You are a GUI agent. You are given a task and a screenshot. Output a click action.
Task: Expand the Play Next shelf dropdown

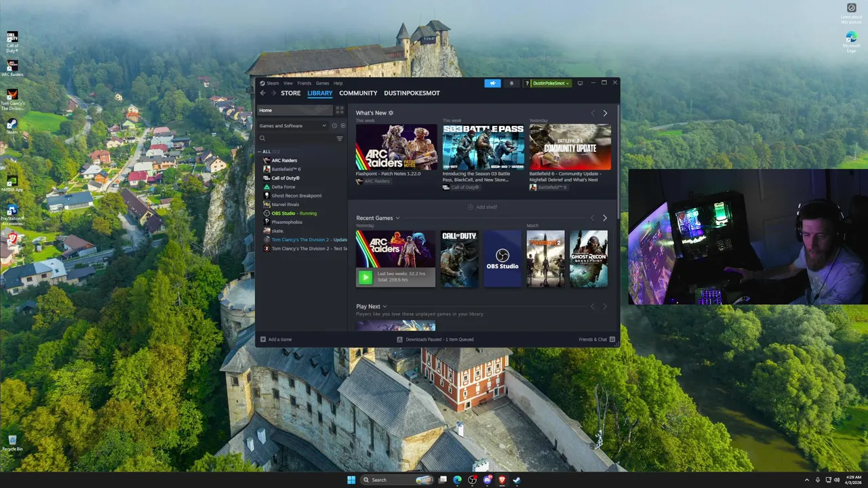tap(384, 306)
